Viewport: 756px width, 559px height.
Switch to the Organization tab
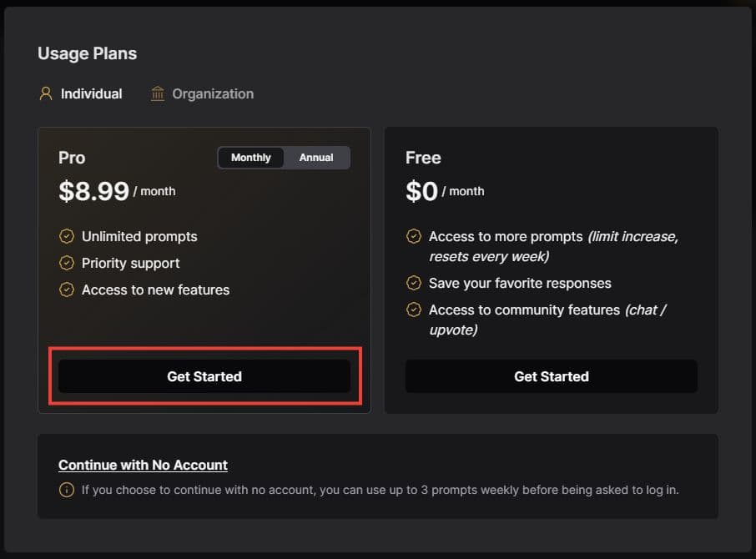[x=212, y=93]
